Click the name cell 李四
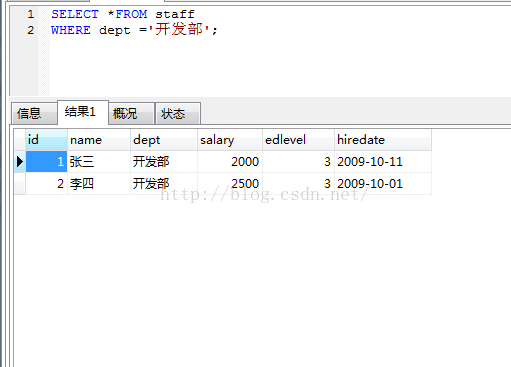Viewport: 511px width, 367px height. [x=99, y=184]
